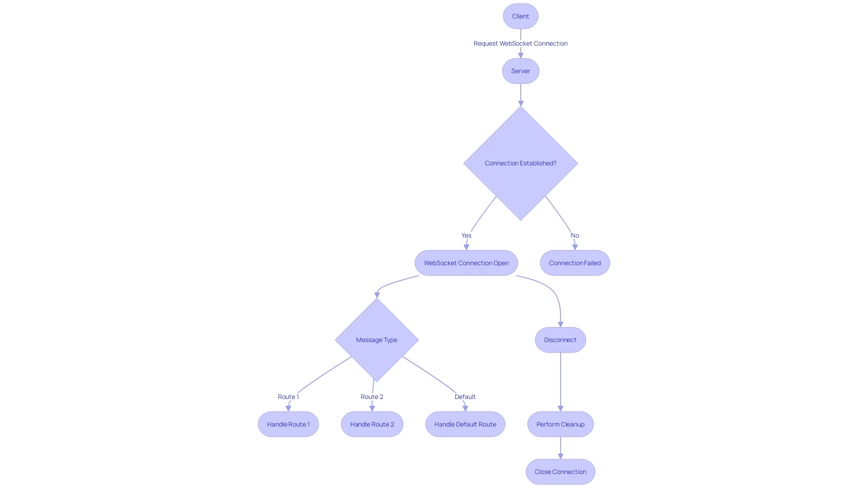Select the Perform Cleanup node

pyautogui.click(x=561, y=424)
